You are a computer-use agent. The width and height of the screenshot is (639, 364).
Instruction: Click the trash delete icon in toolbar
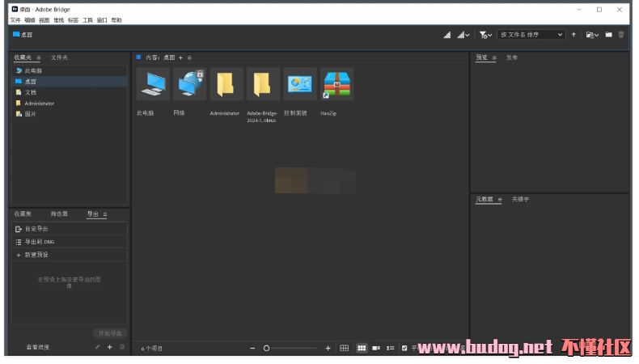pyautogui.click(x=621, y=35)
